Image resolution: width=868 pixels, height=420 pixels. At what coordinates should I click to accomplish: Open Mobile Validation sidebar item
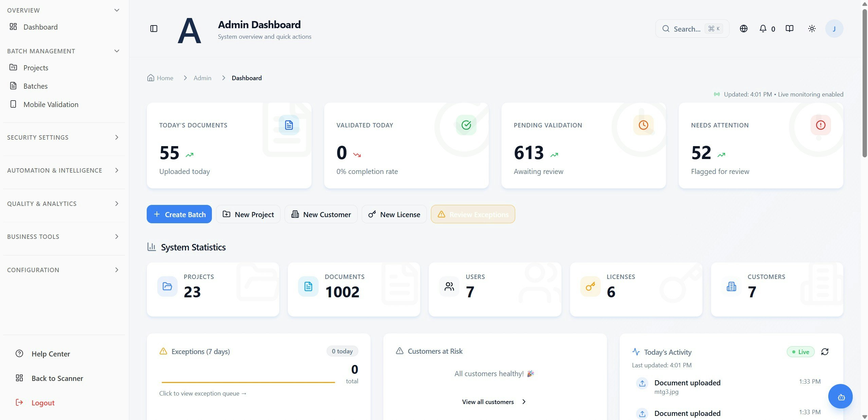pyautogui.click(x=51, y=104)
